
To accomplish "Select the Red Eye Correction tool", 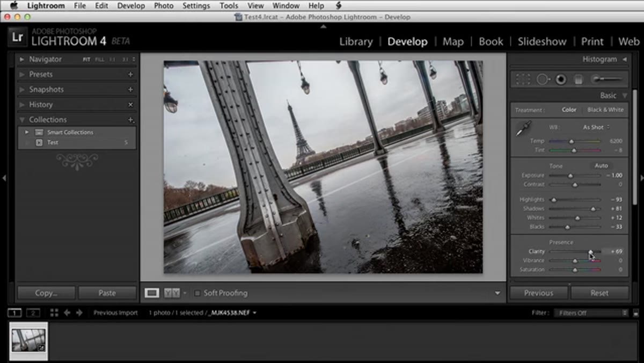I will click(561, 79).
